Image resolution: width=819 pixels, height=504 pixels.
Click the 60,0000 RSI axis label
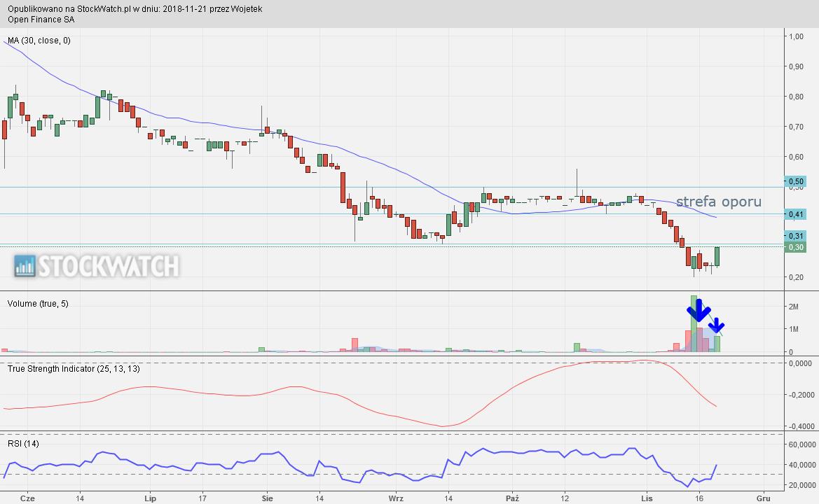click(x=802, y=444)
